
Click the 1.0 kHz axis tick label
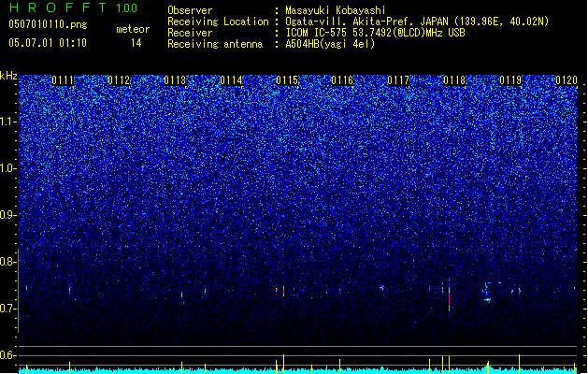[x=7, y=168]
